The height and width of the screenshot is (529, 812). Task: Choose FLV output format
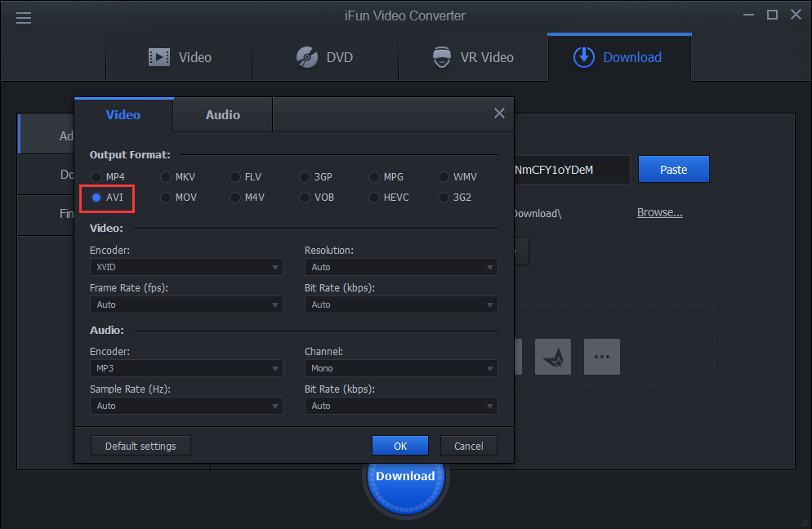pyautogui.click(x=246, y=177)
